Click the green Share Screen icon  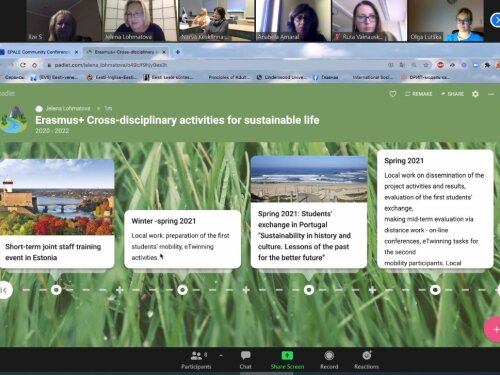(x=287, y=356)
